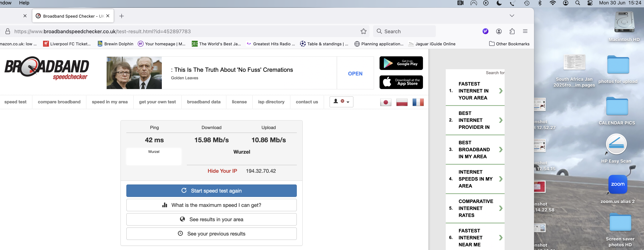
Task: Open the macOS Control Center icon
Action: (590, 3)
